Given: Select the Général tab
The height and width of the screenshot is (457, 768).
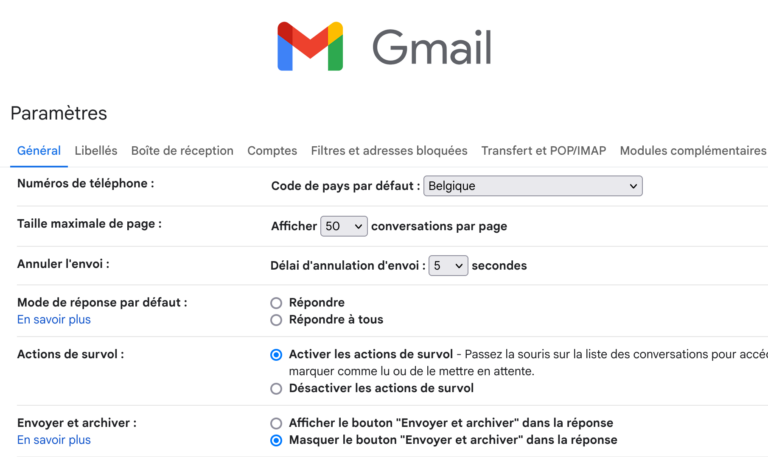Looking at the screenshot, I should point(39,151).
